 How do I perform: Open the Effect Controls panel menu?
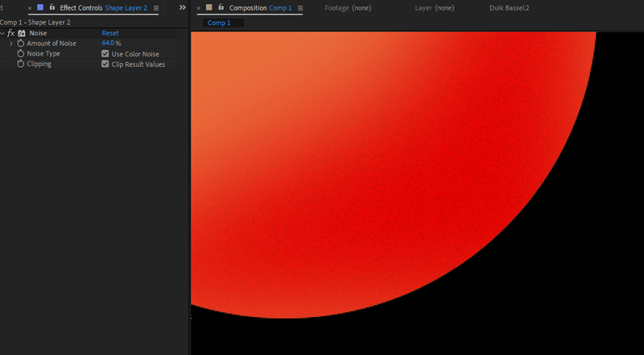pos(156,8)
